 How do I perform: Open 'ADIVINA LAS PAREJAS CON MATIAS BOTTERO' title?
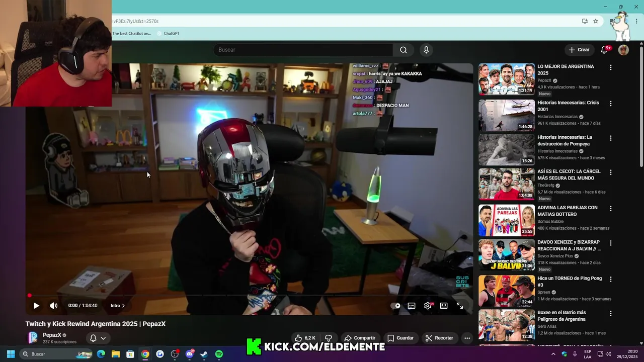(x=568, y=211)
